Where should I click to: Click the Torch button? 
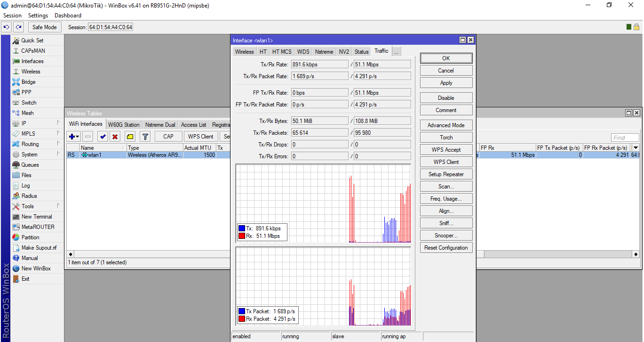tap(446, 138)
